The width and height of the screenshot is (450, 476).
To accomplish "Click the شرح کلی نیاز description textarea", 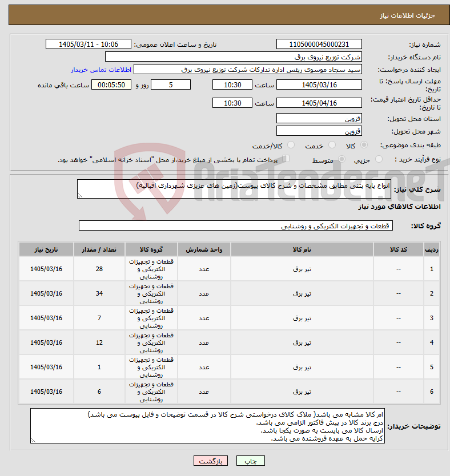I will (234, 189).
